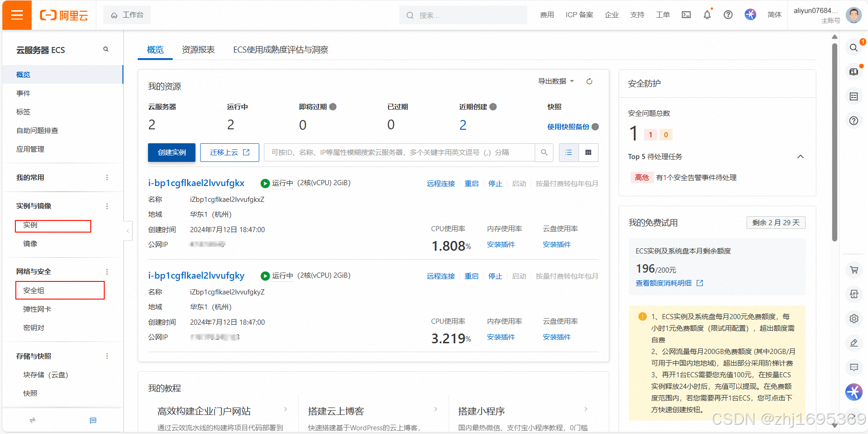The height and width of the screenshot is (434, 868).
Task: Stop the instance ending gkx
Action: click(x=495, y=183)
